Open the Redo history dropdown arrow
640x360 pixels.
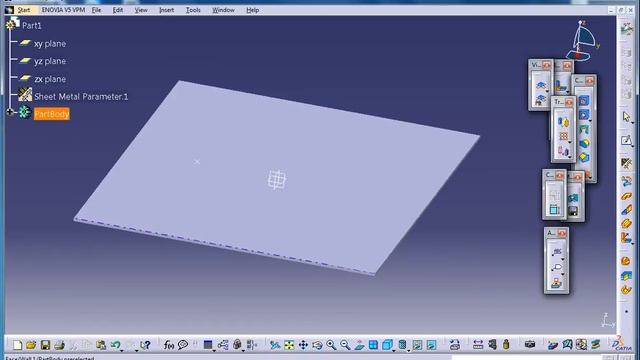click(x=137, y=350)
